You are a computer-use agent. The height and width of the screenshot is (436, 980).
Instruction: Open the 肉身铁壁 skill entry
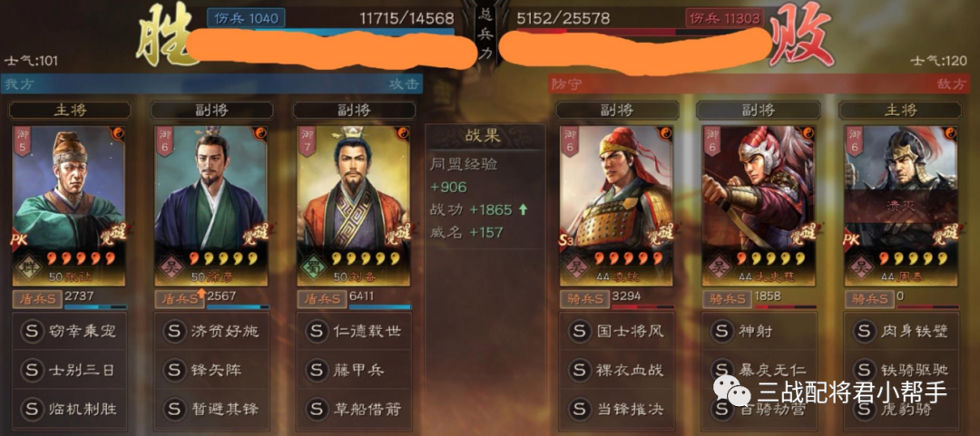coord(901,331)
